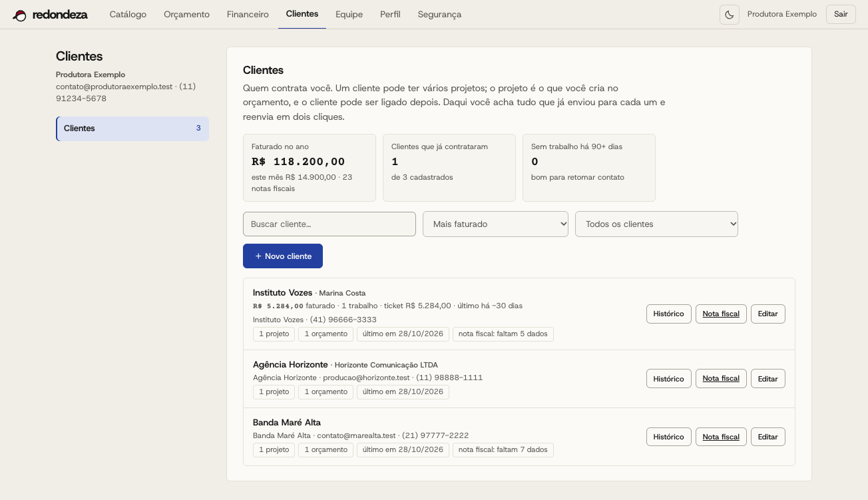868x500 pixels.
Task: Open the Equipe section
Action: [x=349, y=14]
